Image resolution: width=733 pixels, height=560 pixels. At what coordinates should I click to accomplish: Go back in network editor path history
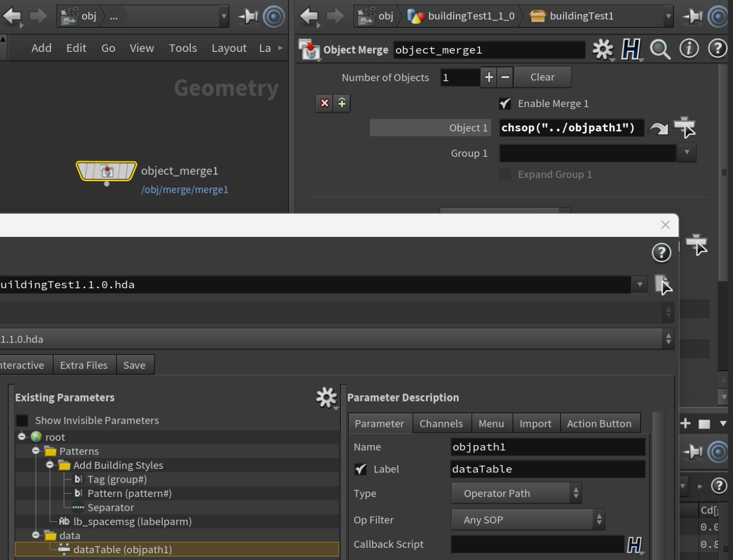(12, 16)
